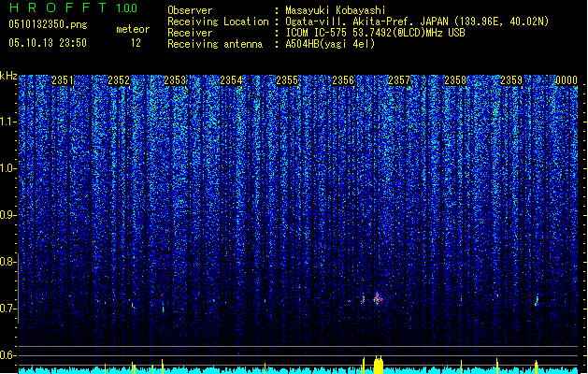Click the 1.0 kHz axis tick label
Screen dimensions: 588x374
tap(8, 168)
